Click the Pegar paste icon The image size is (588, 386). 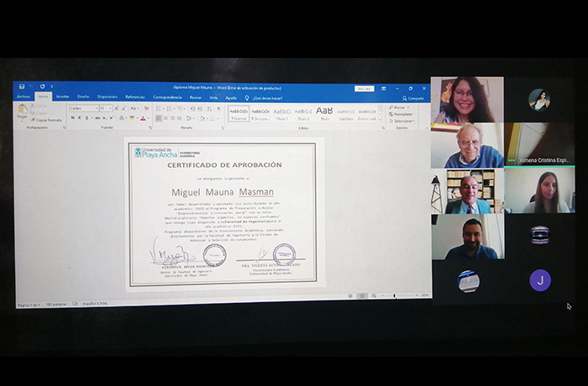pyautogui.click(x=23, y=111)
